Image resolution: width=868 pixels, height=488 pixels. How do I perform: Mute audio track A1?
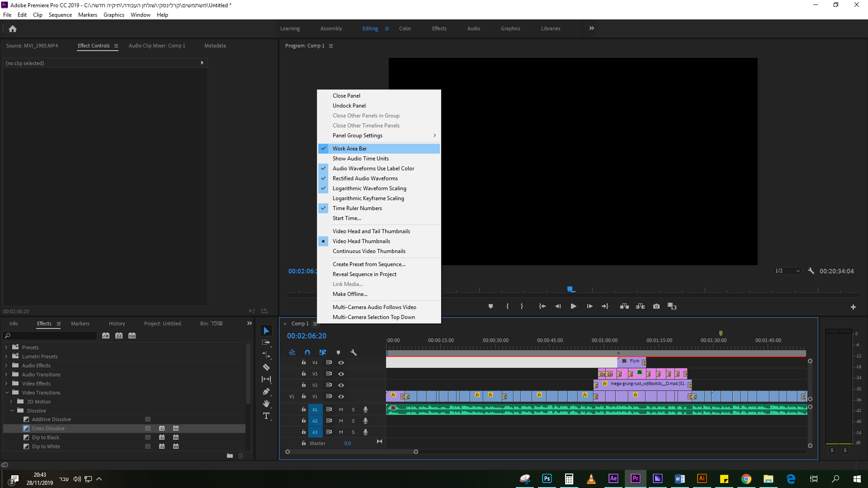tap(341, 409)
